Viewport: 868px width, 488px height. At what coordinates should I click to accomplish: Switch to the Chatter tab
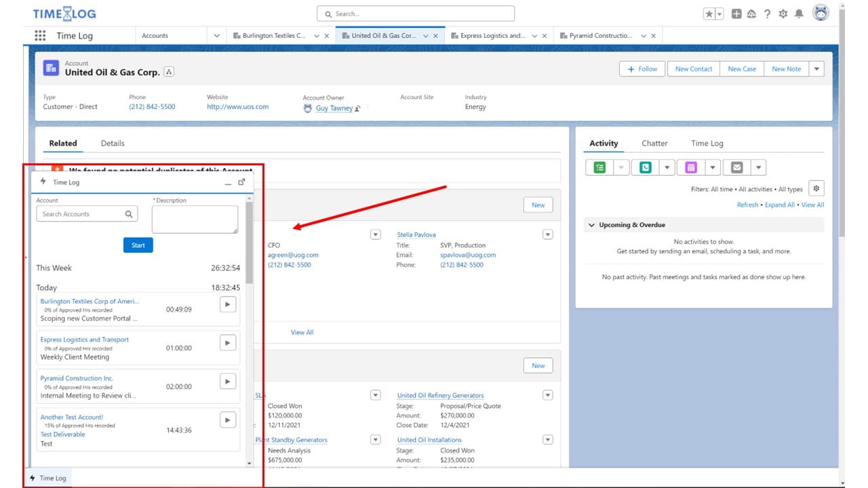(x=654, y=144)
